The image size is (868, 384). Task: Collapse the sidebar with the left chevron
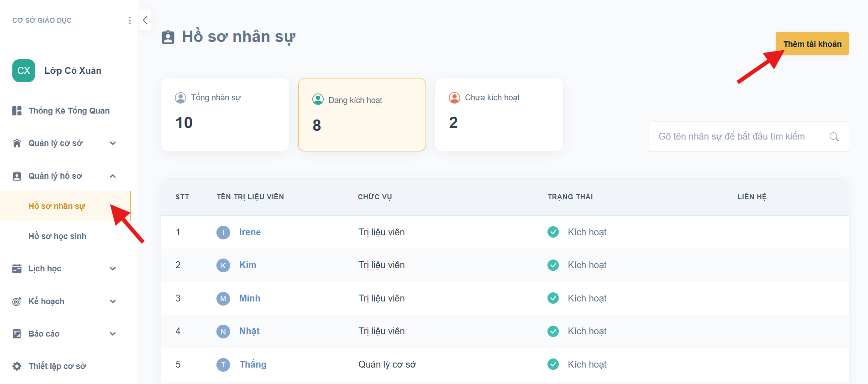145,20
